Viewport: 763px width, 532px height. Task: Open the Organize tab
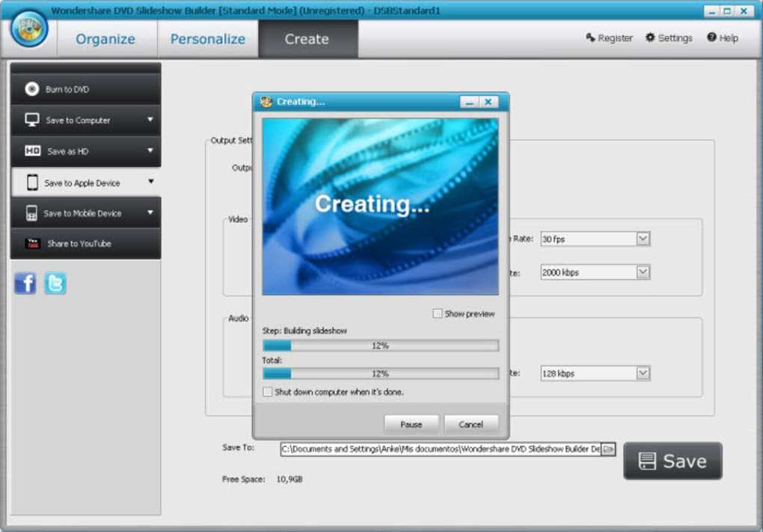pos(105,40)
